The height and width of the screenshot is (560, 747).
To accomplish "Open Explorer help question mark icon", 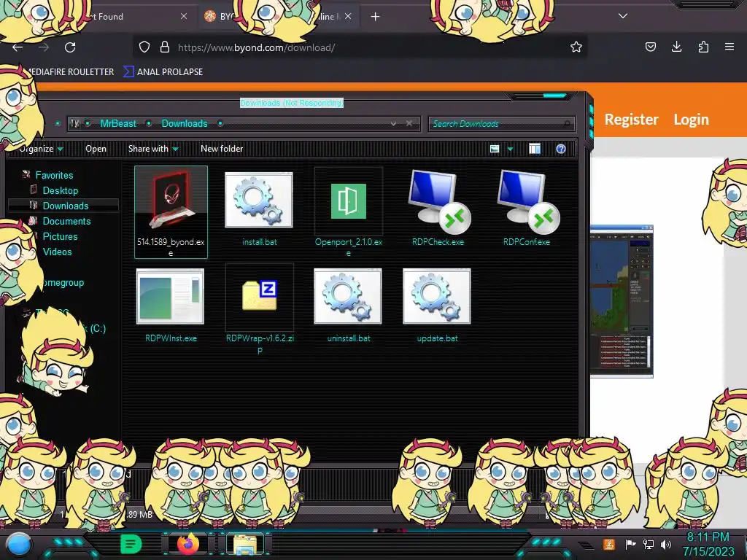I will [x=561, y=149].
